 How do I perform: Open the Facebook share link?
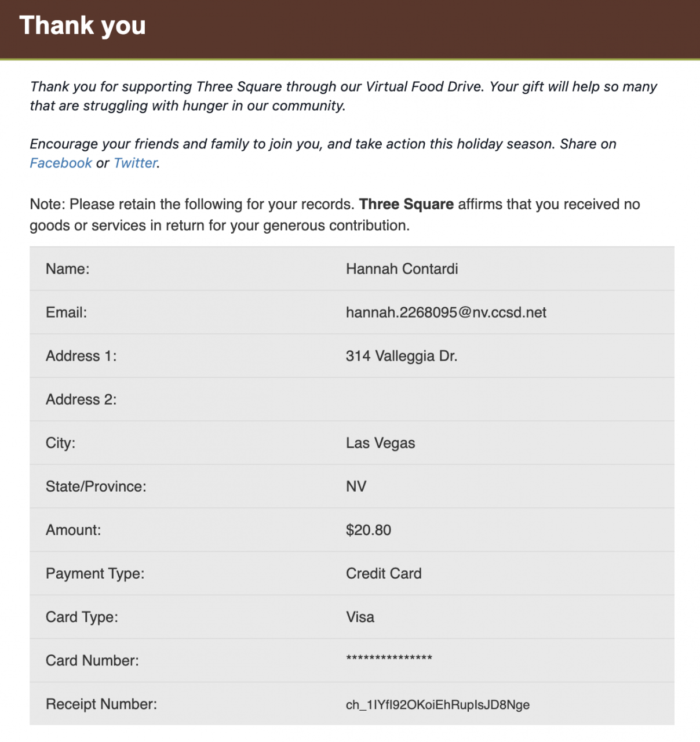coord(61,163)
